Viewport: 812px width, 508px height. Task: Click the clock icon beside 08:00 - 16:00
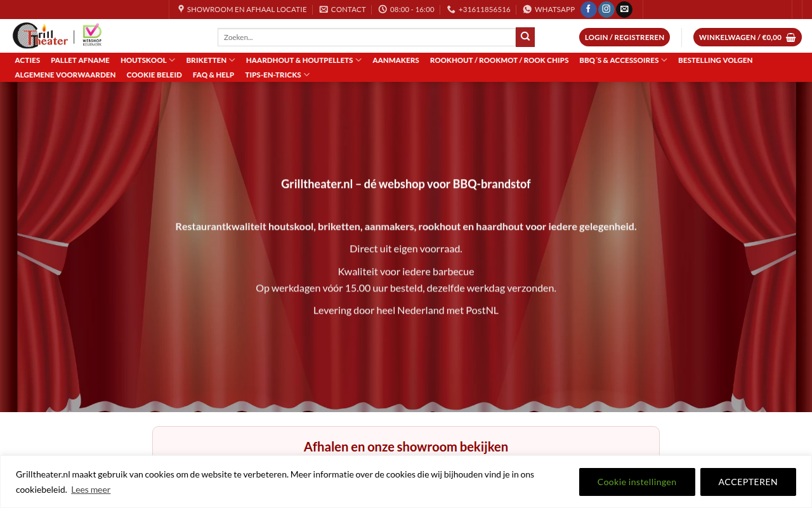coord(383,10)
